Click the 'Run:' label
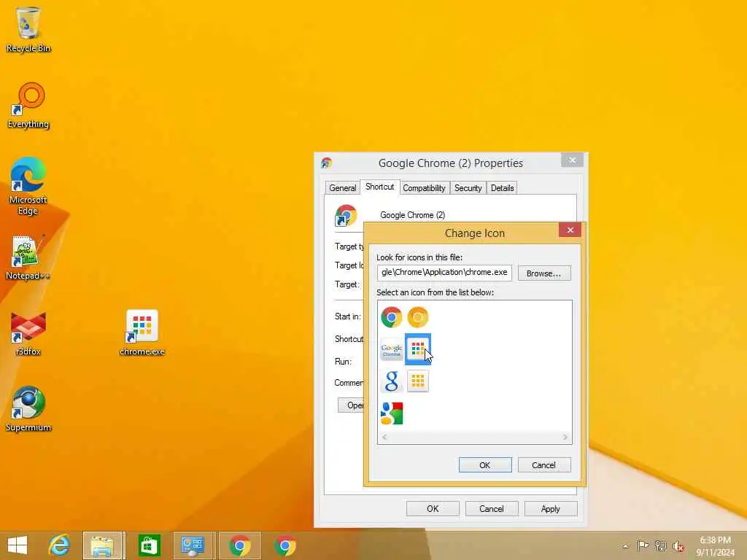Viewport: 747px width, 560px height. pos(343,362)
